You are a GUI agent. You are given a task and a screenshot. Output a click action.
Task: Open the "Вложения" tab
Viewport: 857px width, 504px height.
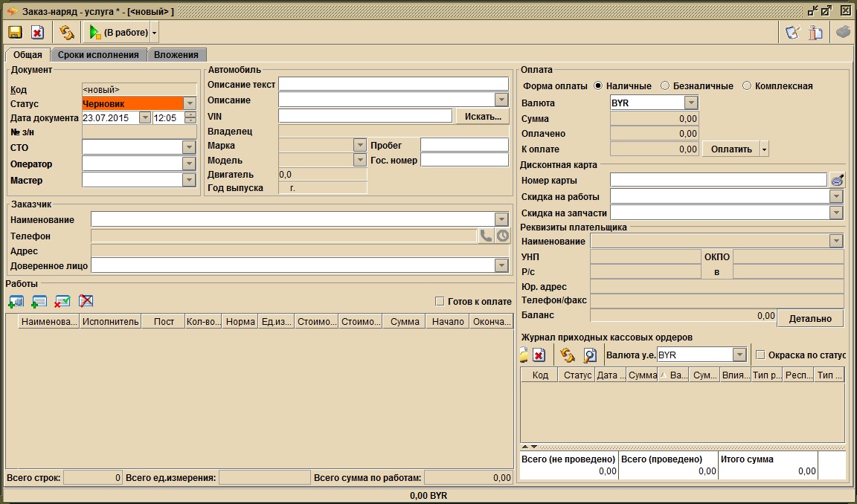tap(176, 54)
